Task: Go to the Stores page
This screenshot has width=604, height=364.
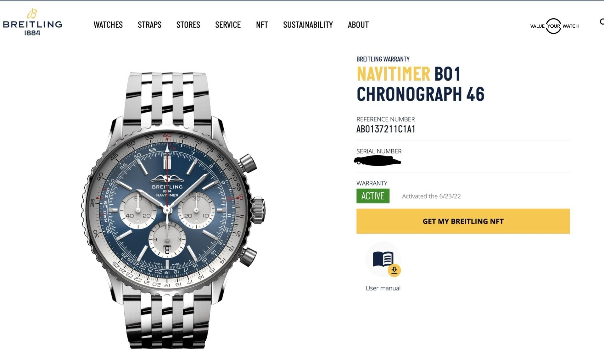Action: click(x=188, y=25)
